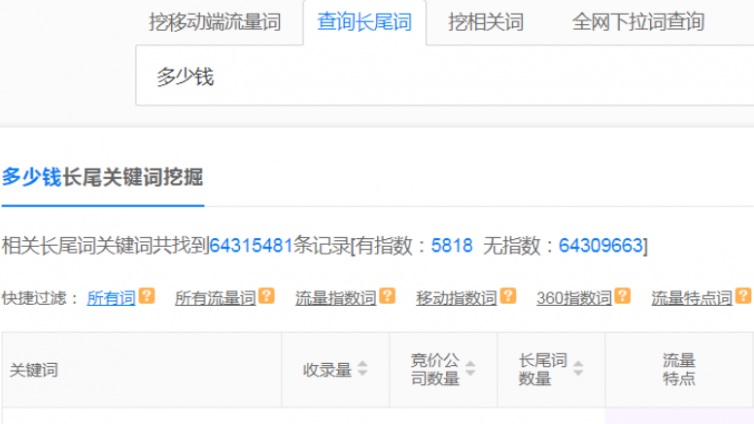This screenshot has width=754, height=424.
Task: Open help icon beside 所有流量词
Action: pyautogui.click(x=266, y=296)
